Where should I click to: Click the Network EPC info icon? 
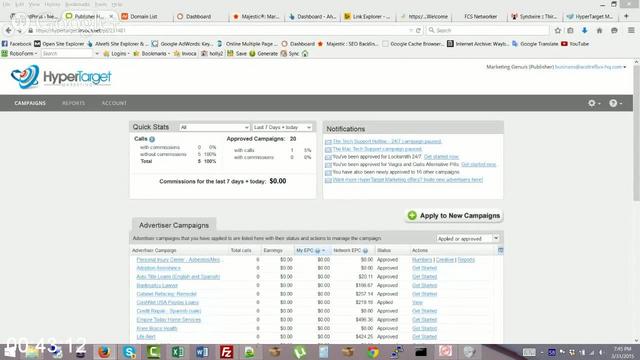tap(365, 251)
